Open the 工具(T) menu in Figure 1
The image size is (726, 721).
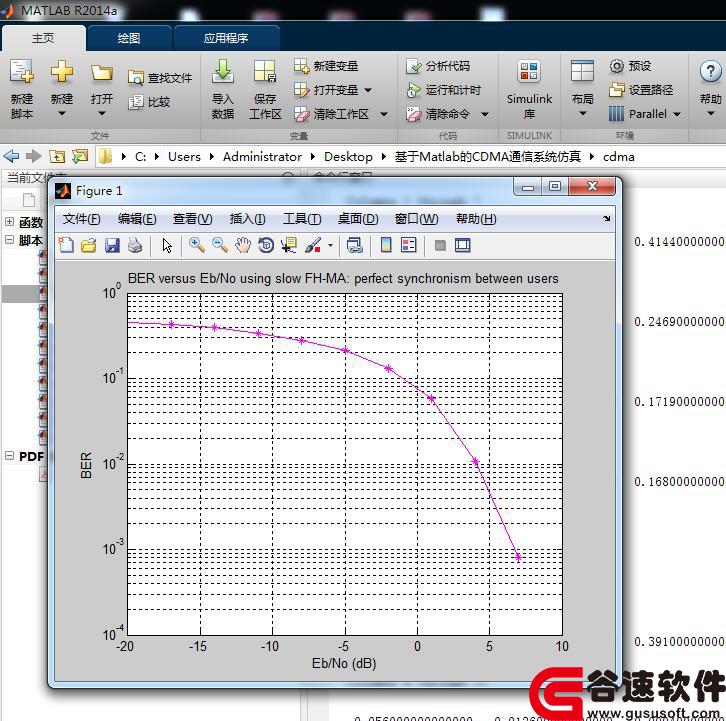[302, 219]
